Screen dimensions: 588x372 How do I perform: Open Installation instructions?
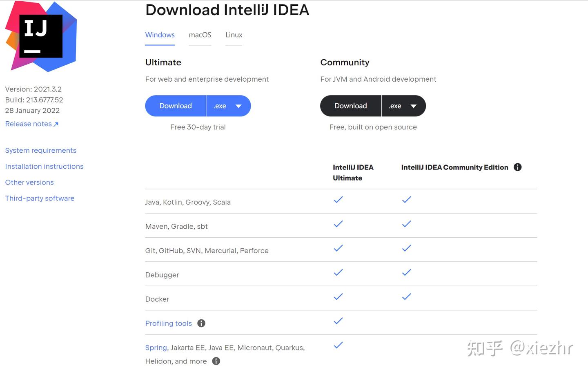[44, 166]
